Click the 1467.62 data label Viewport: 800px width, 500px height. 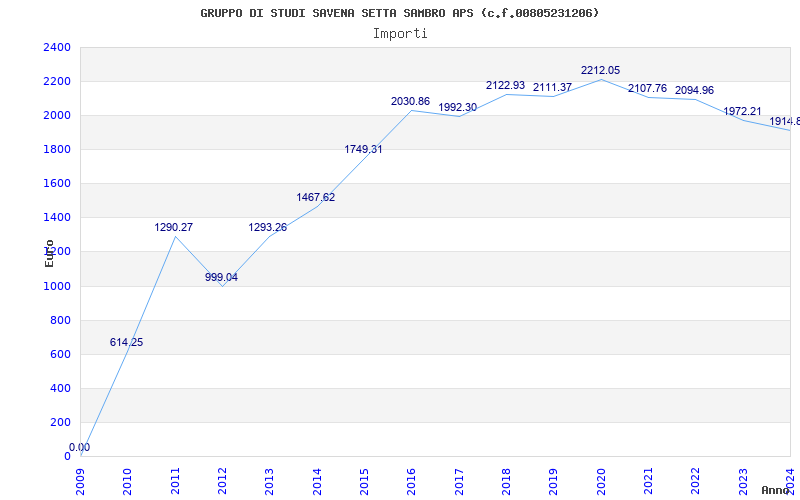click(316, 197)
